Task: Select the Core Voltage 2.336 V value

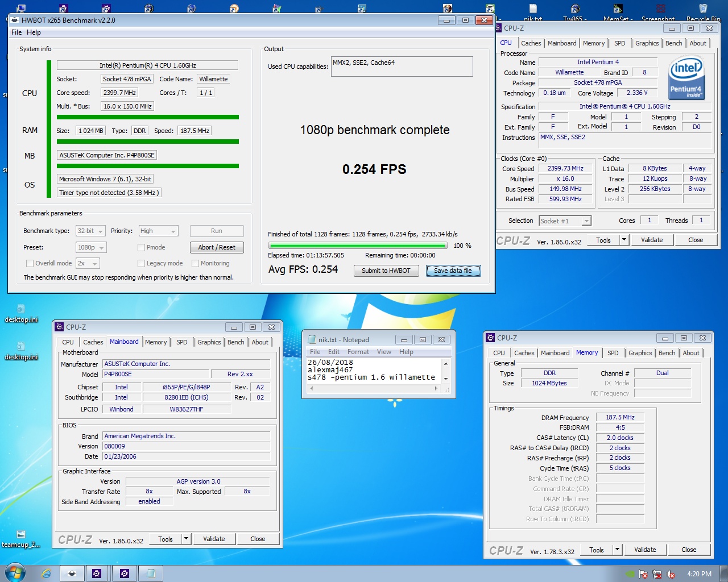Action: point(637,93)
